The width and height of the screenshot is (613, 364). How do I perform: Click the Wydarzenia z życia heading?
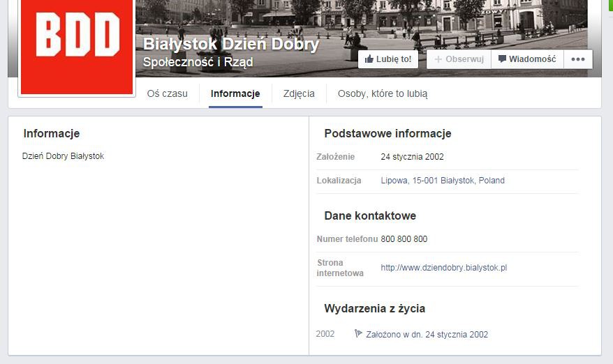[374, 308]
